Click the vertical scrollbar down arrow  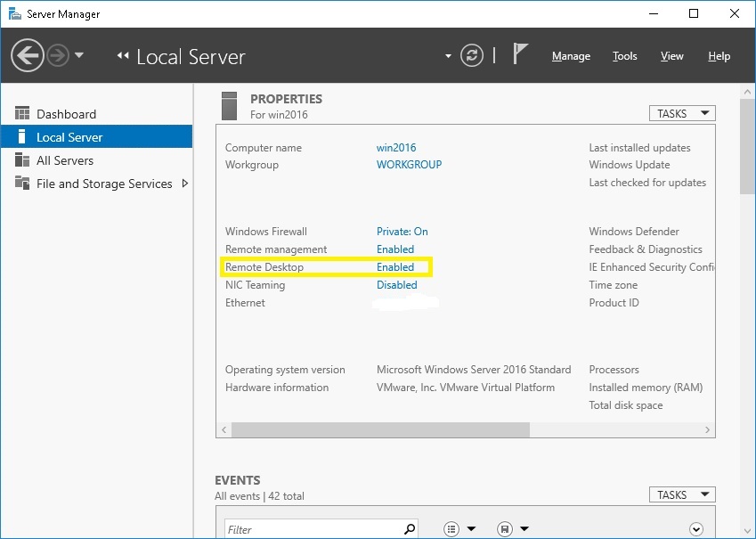[x=747, y=531]
